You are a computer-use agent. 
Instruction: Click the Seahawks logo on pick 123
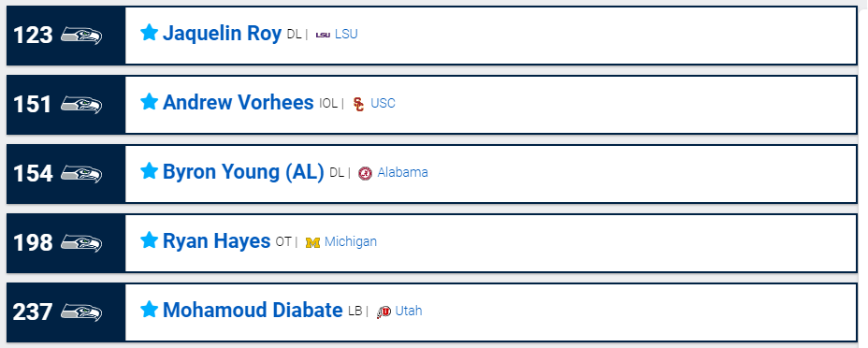[x=81, y=36]
